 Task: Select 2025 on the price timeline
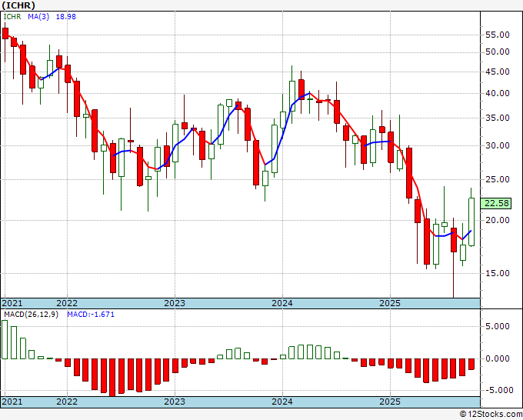click(x=390, y=303)
